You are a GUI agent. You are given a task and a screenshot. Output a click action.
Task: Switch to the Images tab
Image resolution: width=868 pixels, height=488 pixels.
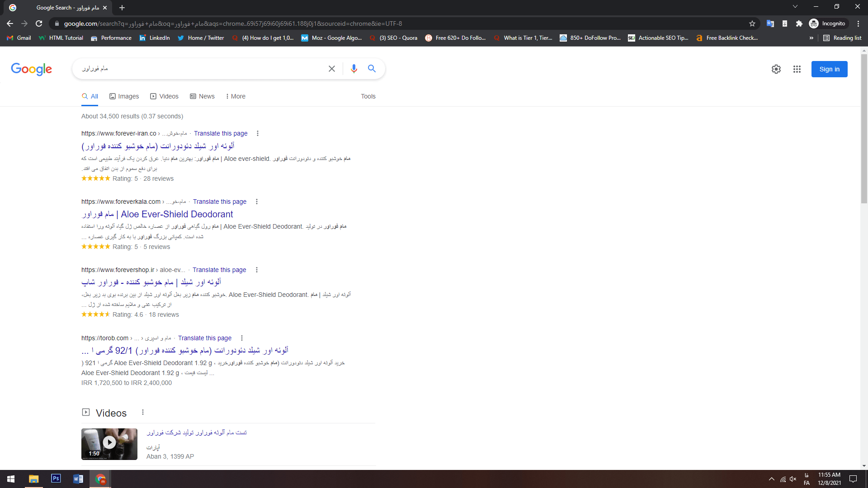pyautogui.click(x=124, y=96)
